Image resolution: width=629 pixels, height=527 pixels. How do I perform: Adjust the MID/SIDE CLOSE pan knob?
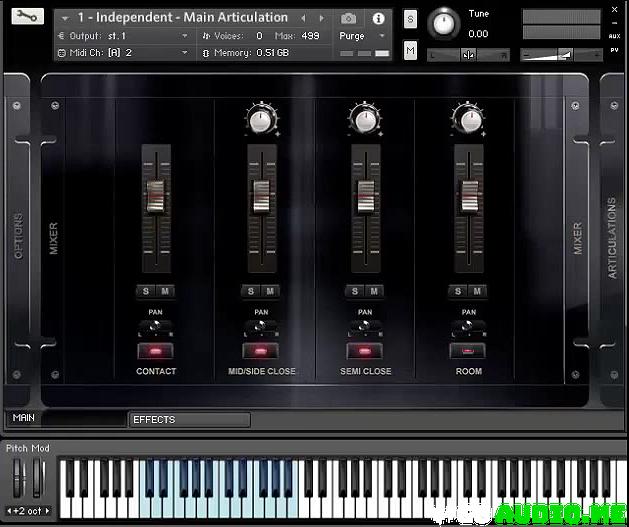261,327
